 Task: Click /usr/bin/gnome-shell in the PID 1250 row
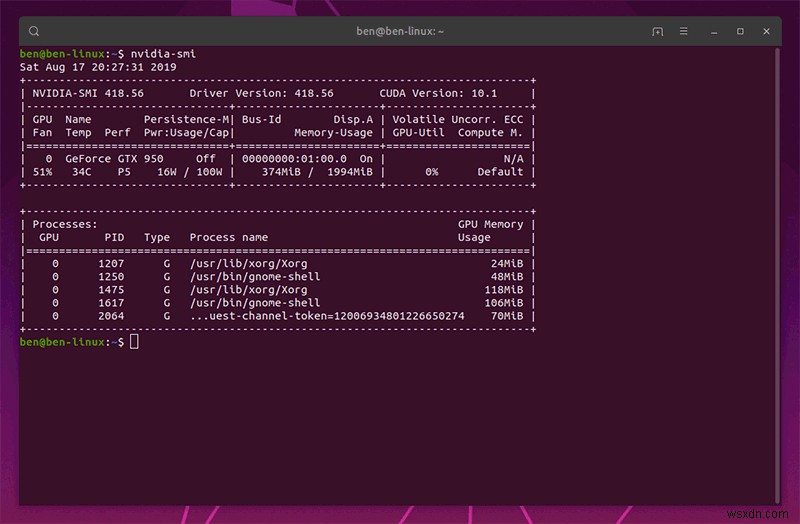(x=255, y=277)
